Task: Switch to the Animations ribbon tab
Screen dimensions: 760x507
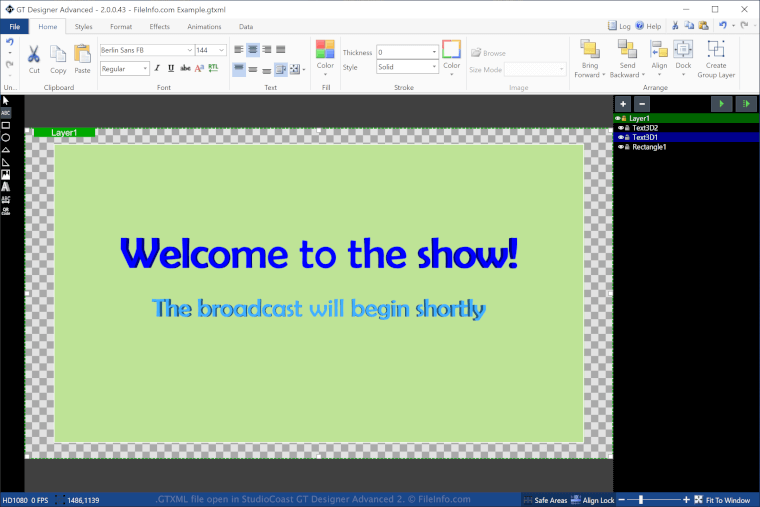Action: (204, 27)
